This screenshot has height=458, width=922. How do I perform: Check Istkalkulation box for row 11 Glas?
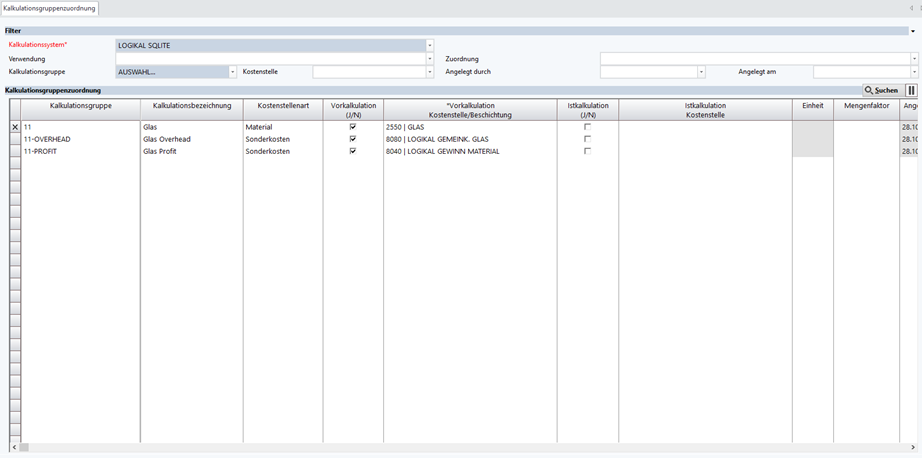tap(587, 127)
